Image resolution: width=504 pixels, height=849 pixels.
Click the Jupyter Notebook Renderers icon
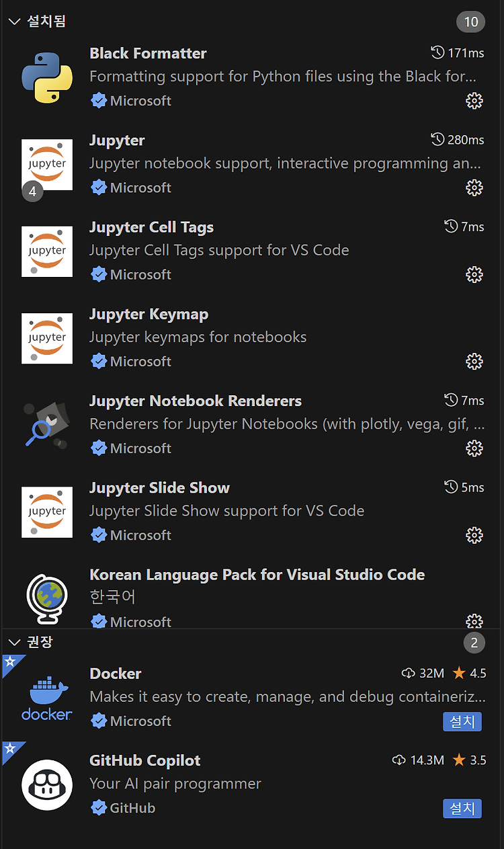(x=47, y=425)
